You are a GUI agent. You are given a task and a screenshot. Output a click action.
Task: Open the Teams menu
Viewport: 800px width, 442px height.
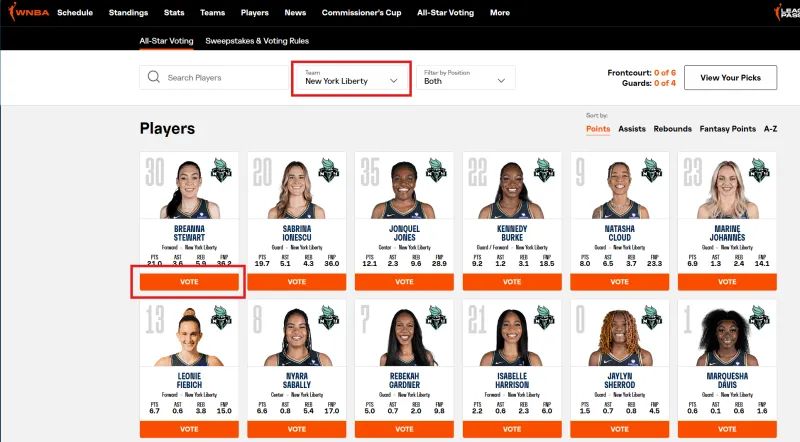212,12
